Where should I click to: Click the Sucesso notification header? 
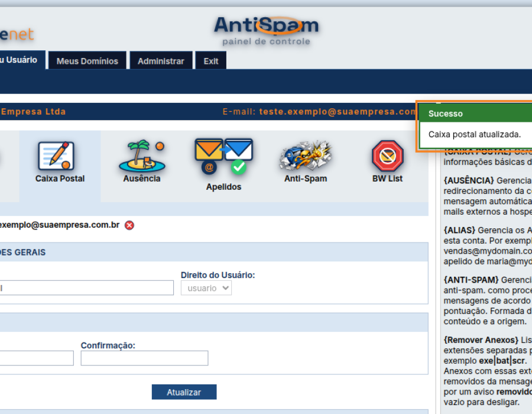tap(476, 114)
